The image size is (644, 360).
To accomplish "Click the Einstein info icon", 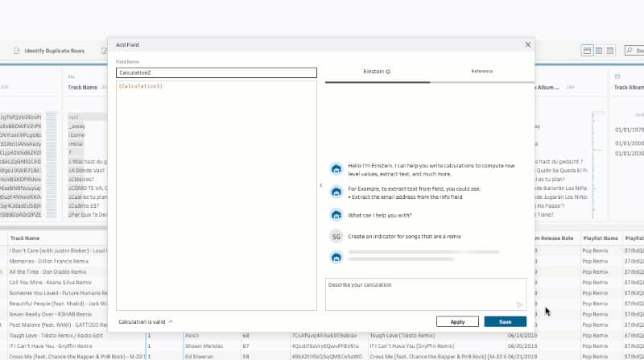I will (x=389, y=72).
